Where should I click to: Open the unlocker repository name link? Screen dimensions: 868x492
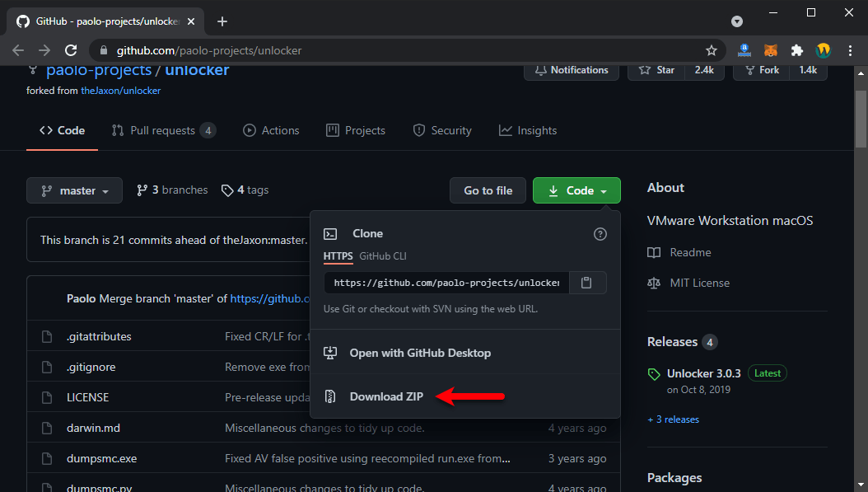pyautogui.click(x=197, y=70)
